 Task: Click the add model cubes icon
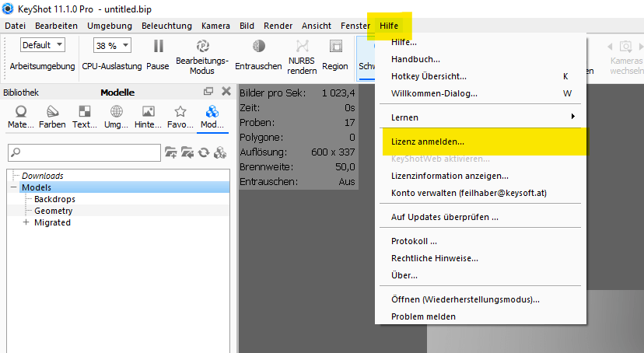pos(220,152)
